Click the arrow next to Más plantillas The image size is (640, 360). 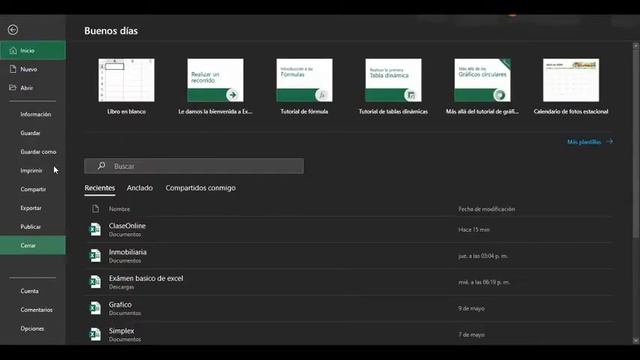point(609,141)
